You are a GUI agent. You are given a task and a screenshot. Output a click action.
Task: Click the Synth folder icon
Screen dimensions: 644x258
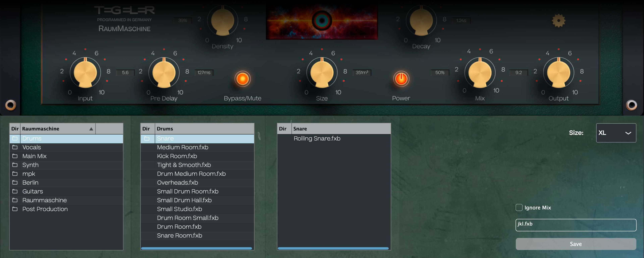click(x=15, y=165)
